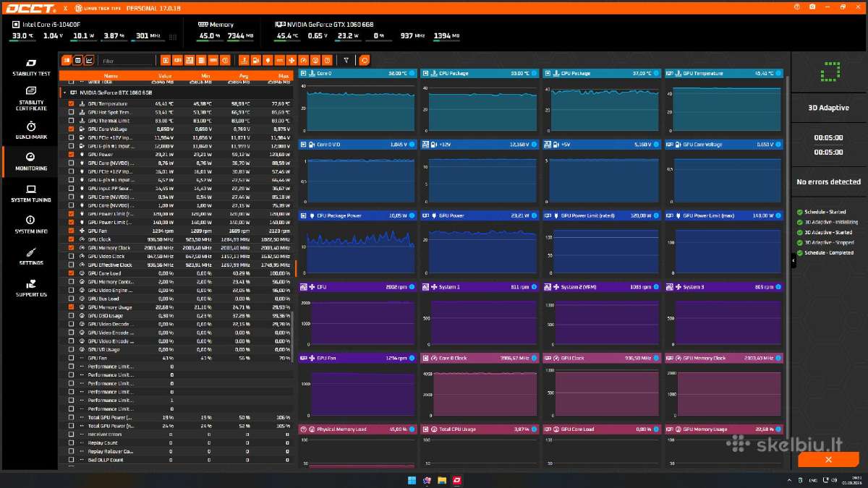Uncheck GPU Core Voltage sensor checkbox
Viewport: 868px width, 488px height.
[71, 129]
